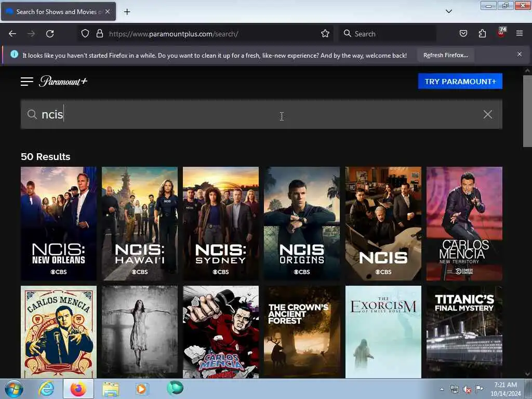Click the site security padlock icon
532x399 pixels.
click(99, 34)
